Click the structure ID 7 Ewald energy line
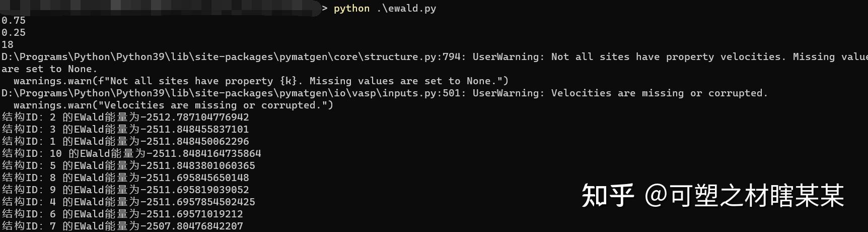This screenshot has height=232, width=868. point(122,226)
